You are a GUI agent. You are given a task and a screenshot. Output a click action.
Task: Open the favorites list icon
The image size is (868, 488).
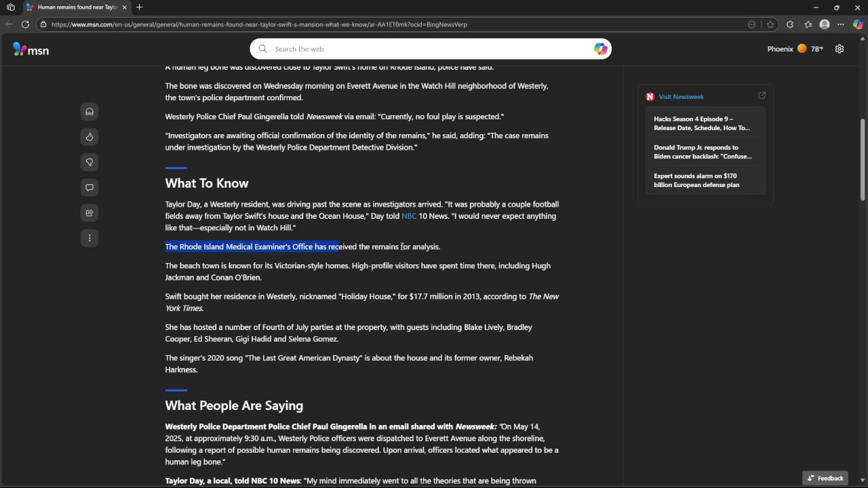(x=808, y=24)
